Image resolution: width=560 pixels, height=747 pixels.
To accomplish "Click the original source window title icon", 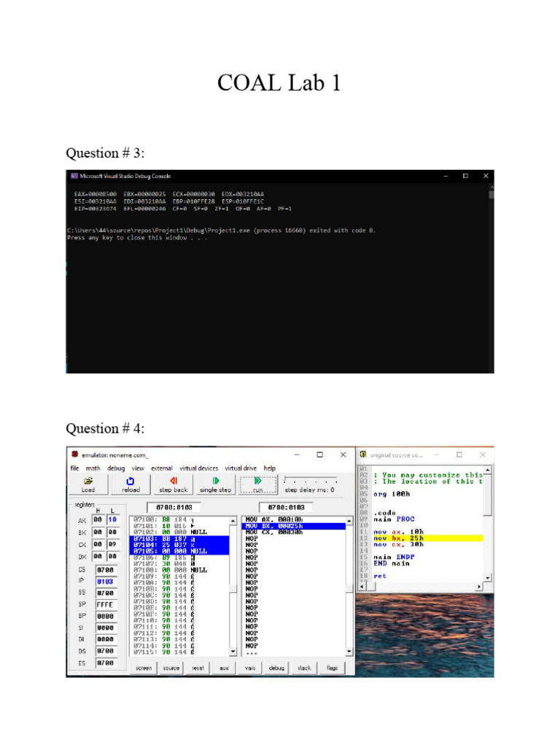I will [x=362, y=454].
